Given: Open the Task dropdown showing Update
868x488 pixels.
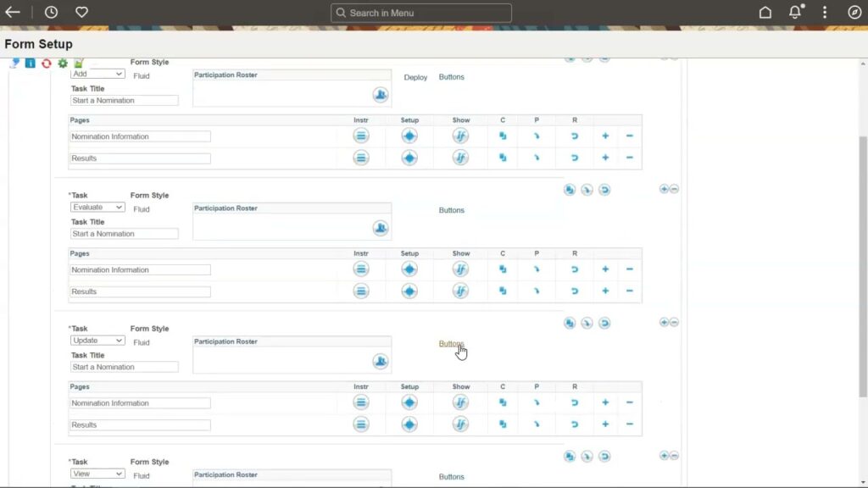Looking at the screenshot, I should tap(97, 340).
